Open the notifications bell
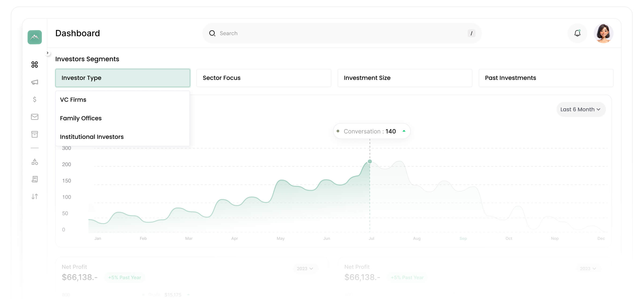The image size is (644, 299). click(577, 33)
